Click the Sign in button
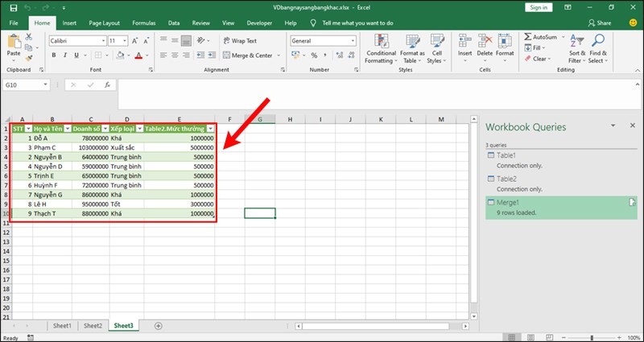 click(539, 7)
